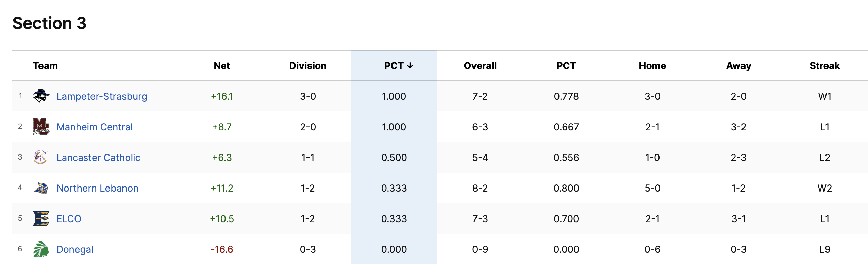
Task: Sort by the Team column header
Action: [45, 66]
